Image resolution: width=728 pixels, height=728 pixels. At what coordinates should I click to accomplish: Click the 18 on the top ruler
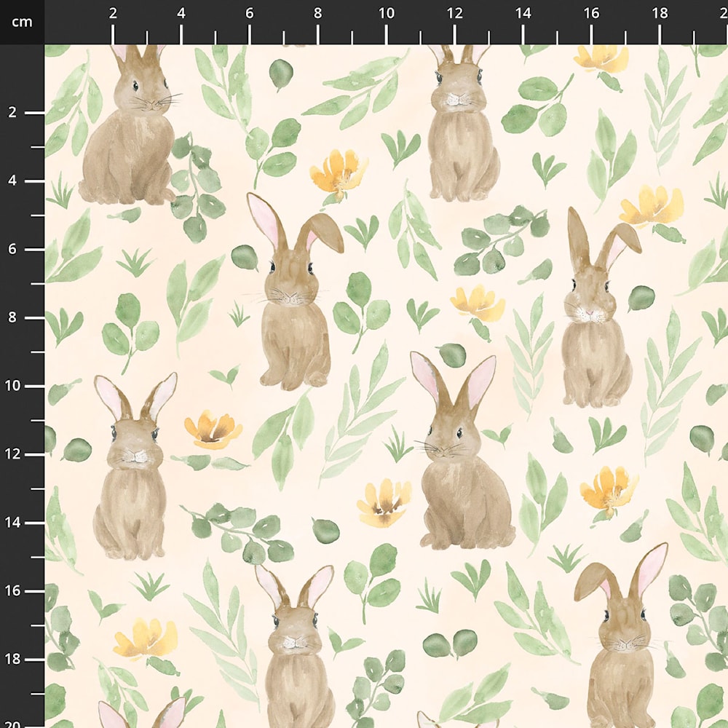coord(660,13)
